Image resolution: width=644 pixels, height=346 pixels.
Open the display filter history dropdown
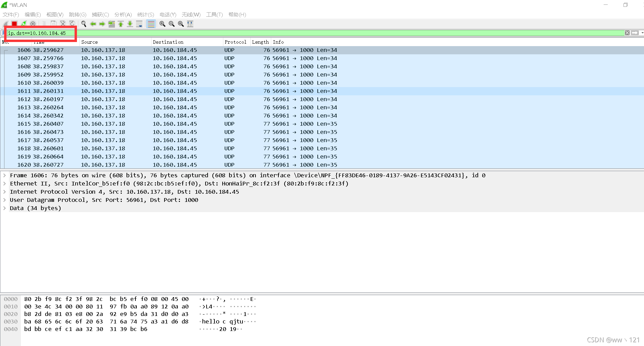point(642,33)
